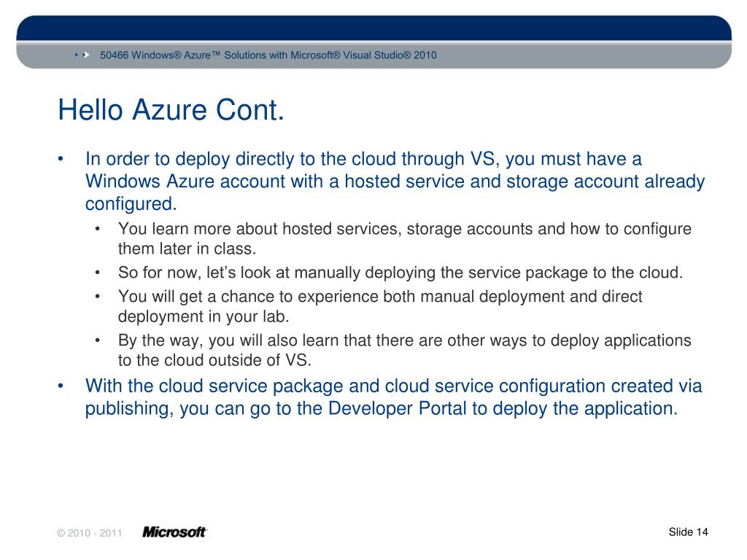Click the 'Slide 14' label

[689, 532]
